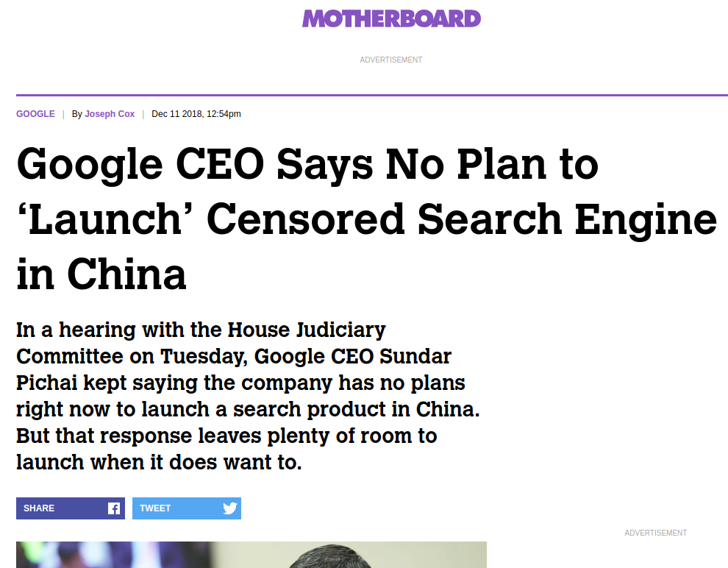The height and width of the screenshot is (568, 728).
Task: Click the purple divider line above byline
Action: click(x=372, y=95)
